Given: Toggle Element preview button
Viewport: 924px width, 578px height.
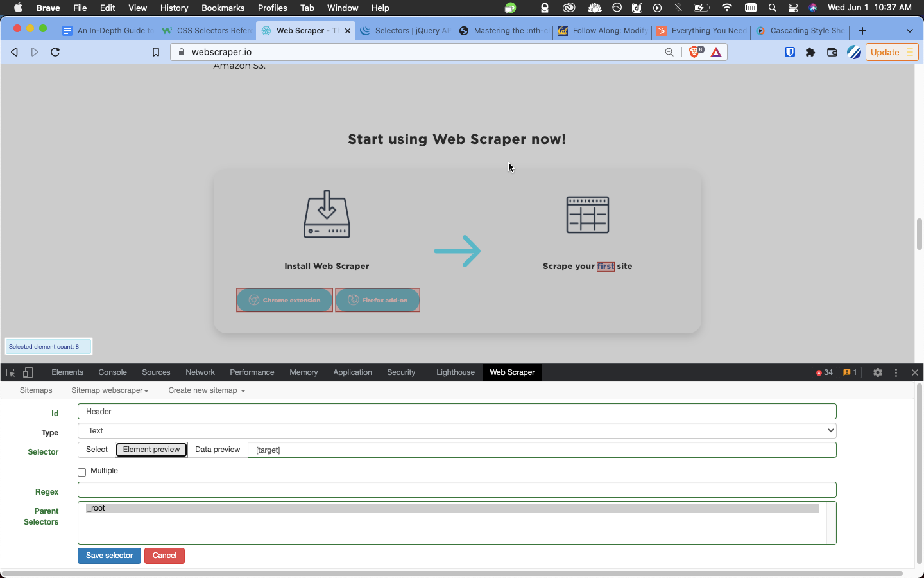Looking at the screenshot, I should tap(151, 450).
